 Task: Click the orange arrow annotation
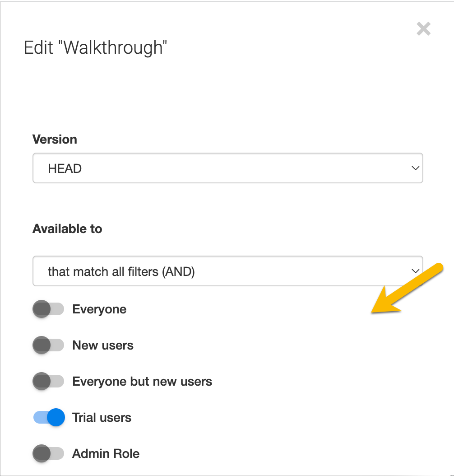pos(406,289)
